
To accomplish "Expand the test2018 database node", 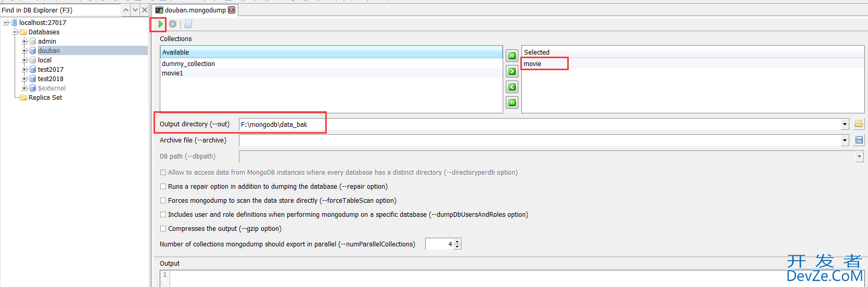I will (x=24, y=79).
